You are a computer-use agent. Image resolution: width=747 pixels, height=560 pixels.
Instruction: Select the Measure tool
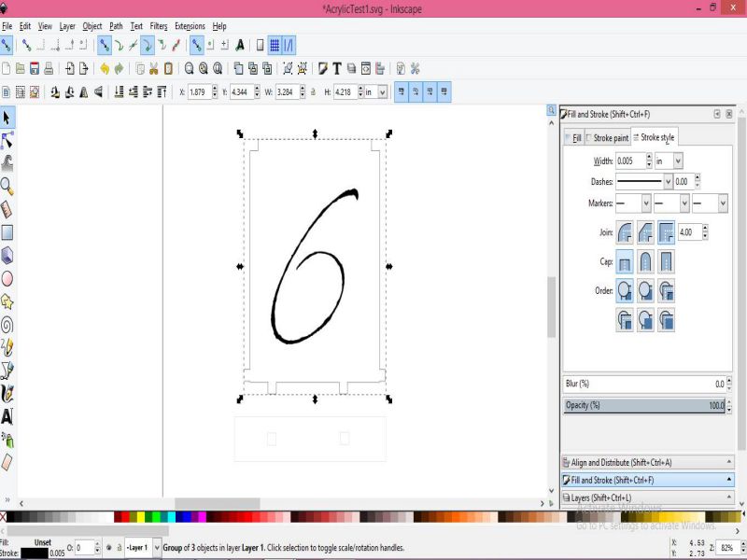tap(7, 209)
